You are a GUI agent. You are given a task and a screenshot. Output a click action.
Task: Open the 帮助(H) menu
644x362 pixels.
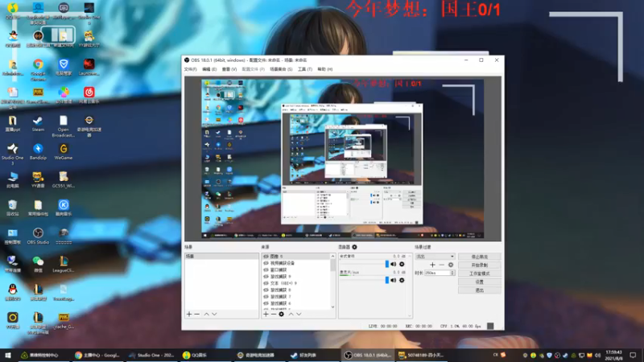(x=325, y=69)
